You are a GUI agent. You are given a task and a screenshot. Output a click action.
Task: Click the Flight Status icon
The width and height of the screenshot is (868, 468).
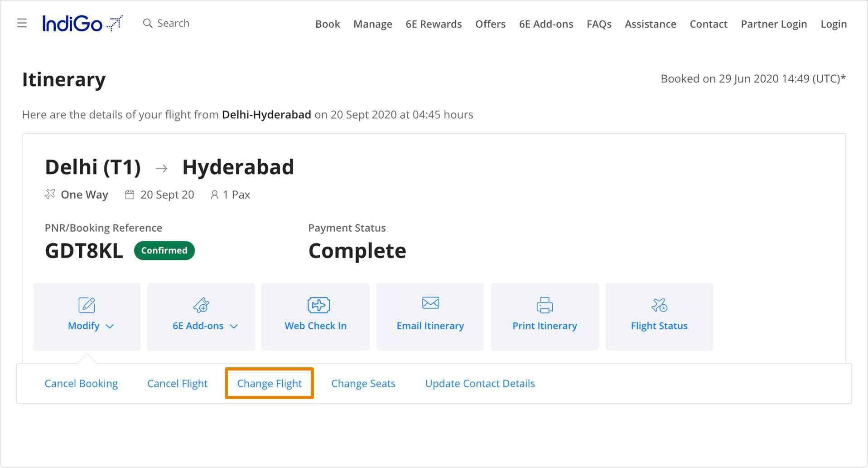pos(659,305)
